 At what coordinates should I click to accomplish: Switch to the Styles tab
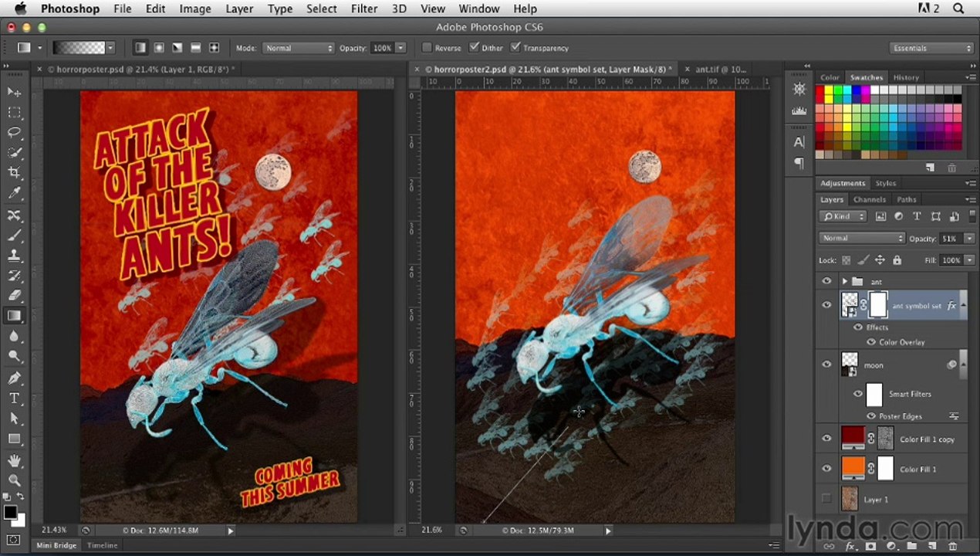pos(885,183)
